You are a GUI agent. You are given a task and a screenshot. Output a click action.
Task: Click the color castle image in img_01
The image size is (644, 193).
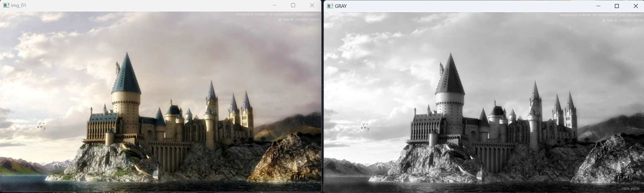161,101
